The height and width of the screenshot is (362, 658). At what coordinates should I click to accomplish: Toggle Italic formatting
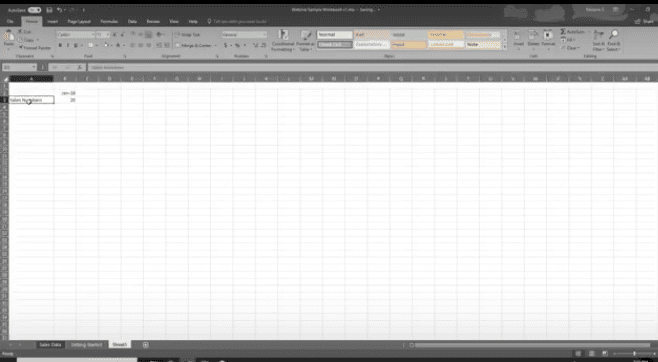(x=68, y=45)
